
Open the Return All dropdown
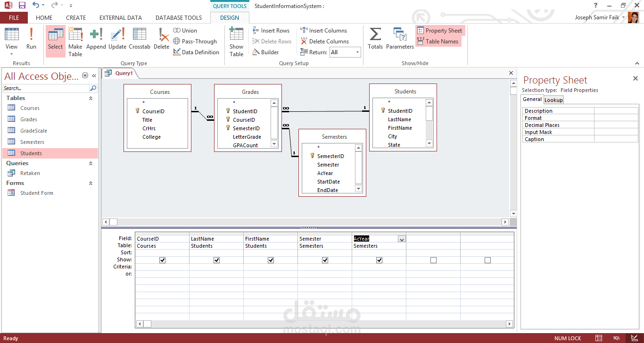tap(357, 52)
